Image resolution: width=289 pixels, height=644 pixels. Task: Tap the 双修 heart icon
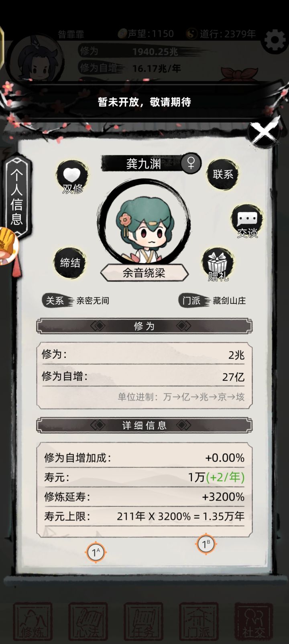click(x=72, y=177)
